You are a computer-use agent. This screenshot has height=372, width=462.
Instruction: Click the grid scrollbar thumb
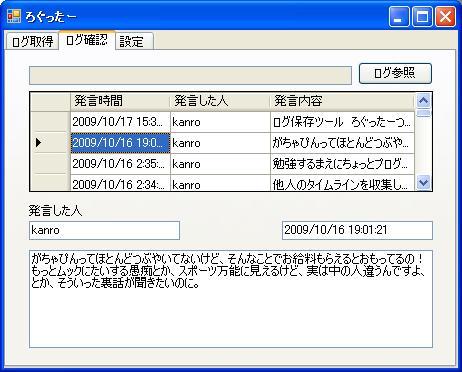[423, 113]
